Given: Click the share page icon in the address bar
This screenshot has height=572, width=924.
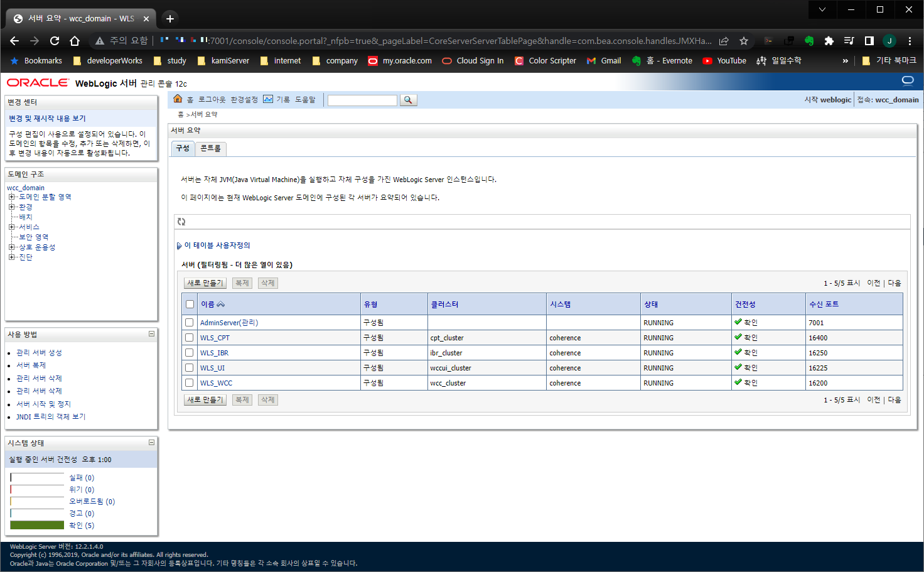Looking at the screenshot, I should coord(724,41).
